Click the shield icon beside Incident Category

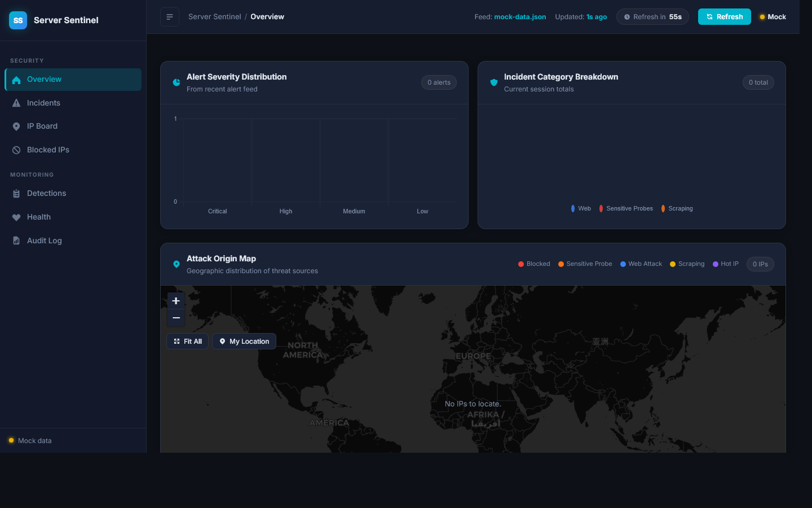click(x=494, y=82)
